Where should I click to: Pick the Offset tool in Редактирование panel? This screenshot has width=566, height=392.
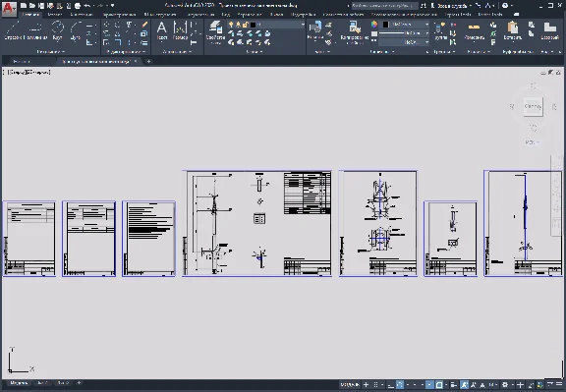[x=144, y=42]
